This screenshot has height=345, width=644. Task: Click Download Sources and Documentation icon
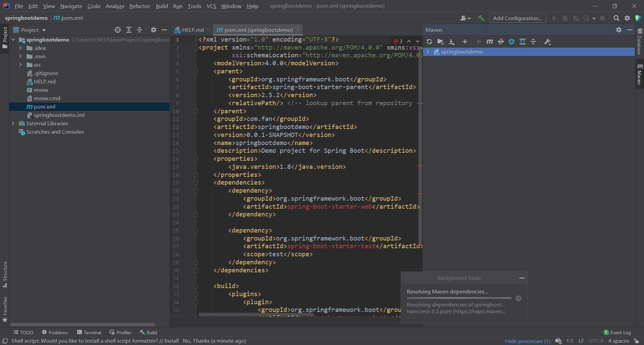click(451, 42)
